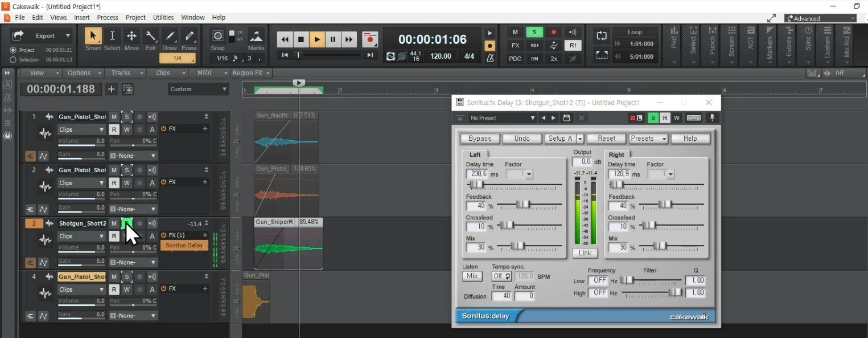
Task: Rewind the transport
Action: (x=285, y=39)
